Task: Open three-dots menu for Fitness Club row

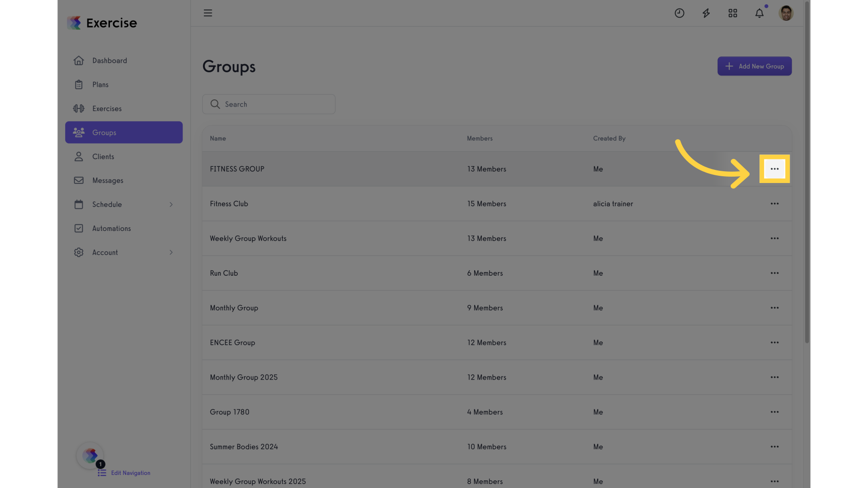Action: click(774, 204)
